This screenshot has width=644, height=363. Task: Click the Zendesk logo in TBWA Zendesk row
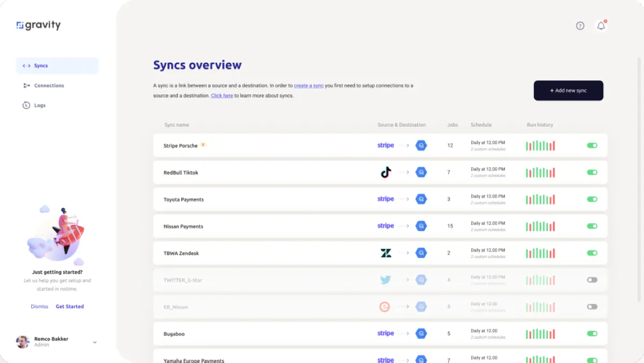point(386,253)
